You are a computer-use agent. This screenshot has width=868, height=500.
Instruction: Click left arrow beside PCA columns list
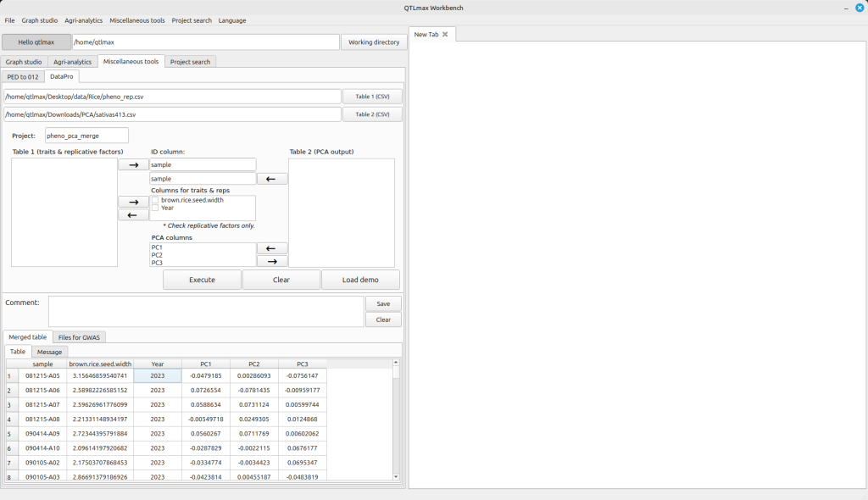coord(272,248)
